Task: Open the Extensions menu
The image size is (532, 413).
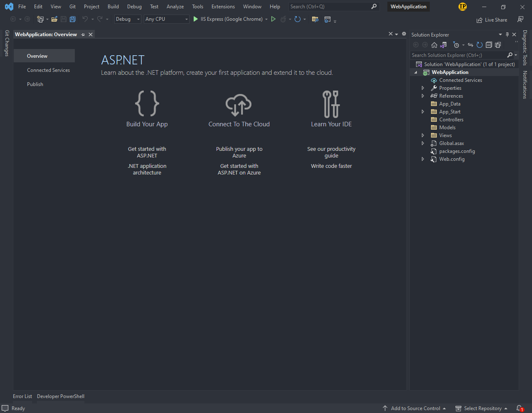Action: click(223, 7)
